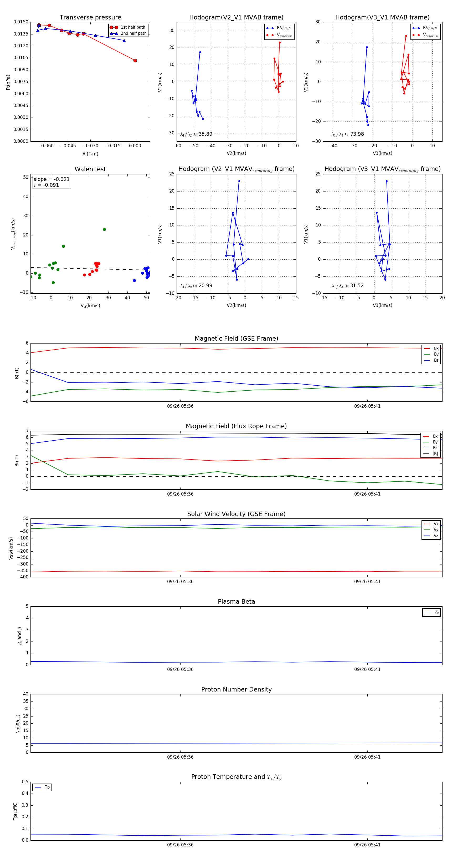This screenshot has height=868, width=473.
Task: Click "V3(km/s)" label under MVAV remaining hodogram
Action: [382, 305]
